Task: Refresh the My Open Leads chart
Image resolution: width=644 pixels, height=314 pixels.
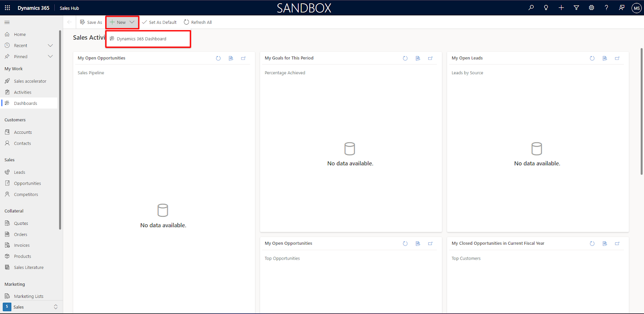Action: tap(592, 58)
